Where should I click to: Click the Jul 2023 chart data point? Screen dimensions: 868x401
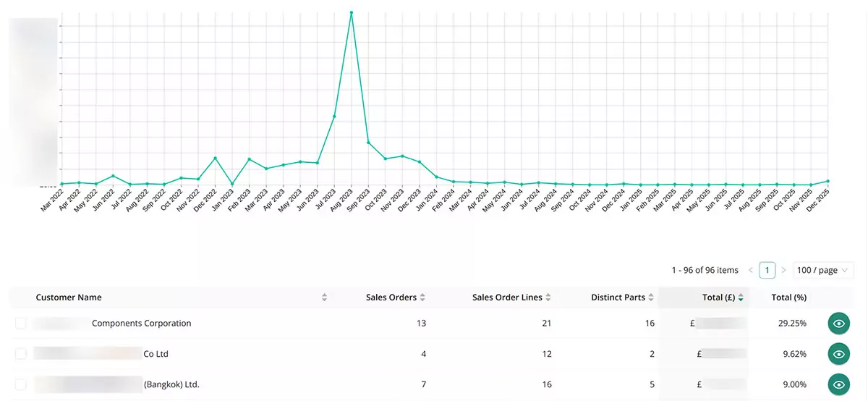[x=334, y=117]
